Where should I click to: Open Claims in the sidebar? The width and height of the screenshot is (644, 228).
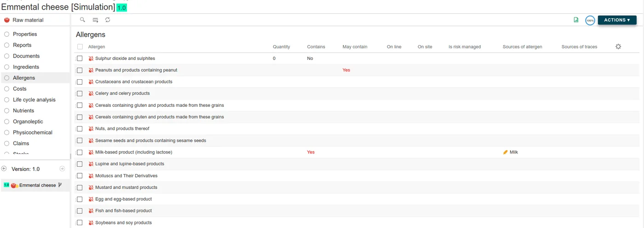click(x=21, y=143)
